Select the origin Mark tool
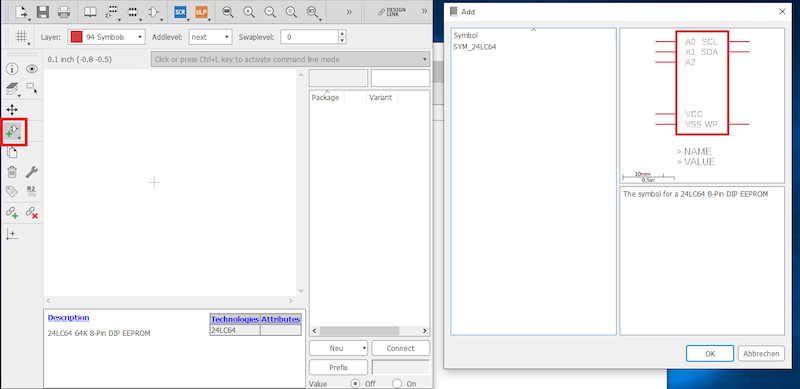The image size is (800, 389). [11, 234]
